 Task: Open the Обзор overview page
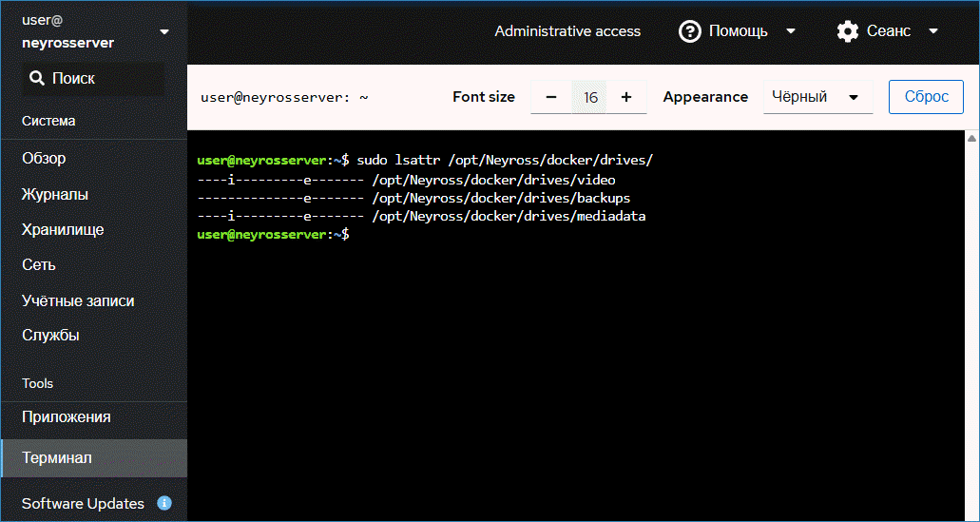[44, 159]
